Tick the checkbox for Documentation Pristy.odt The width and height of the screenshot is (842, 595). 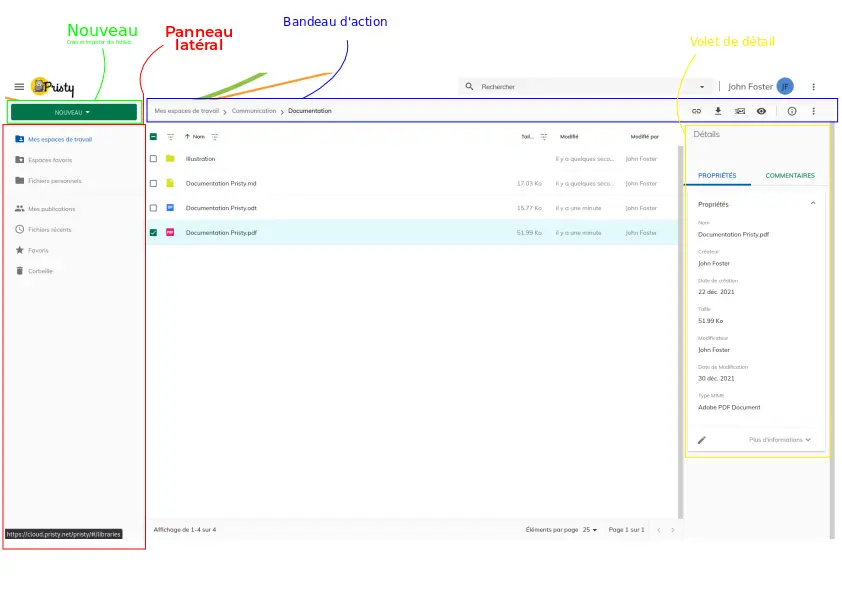[x=153, y=208]
